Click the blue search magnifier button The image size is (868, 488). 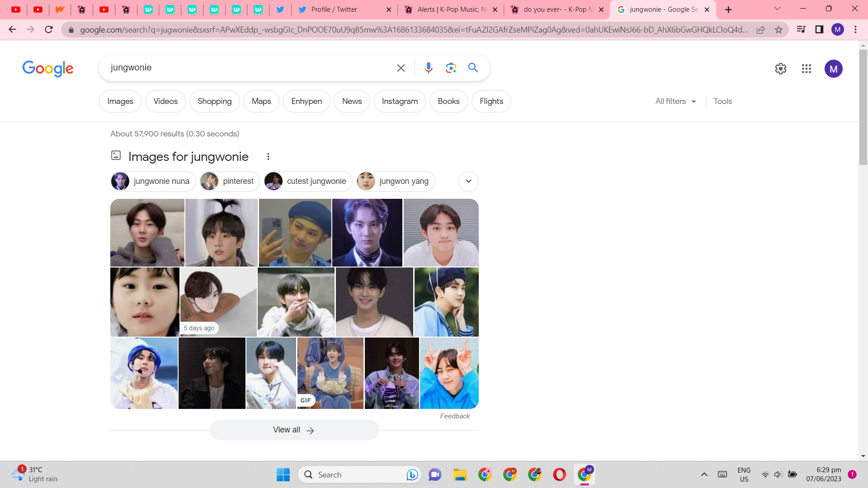pos(473,68)
